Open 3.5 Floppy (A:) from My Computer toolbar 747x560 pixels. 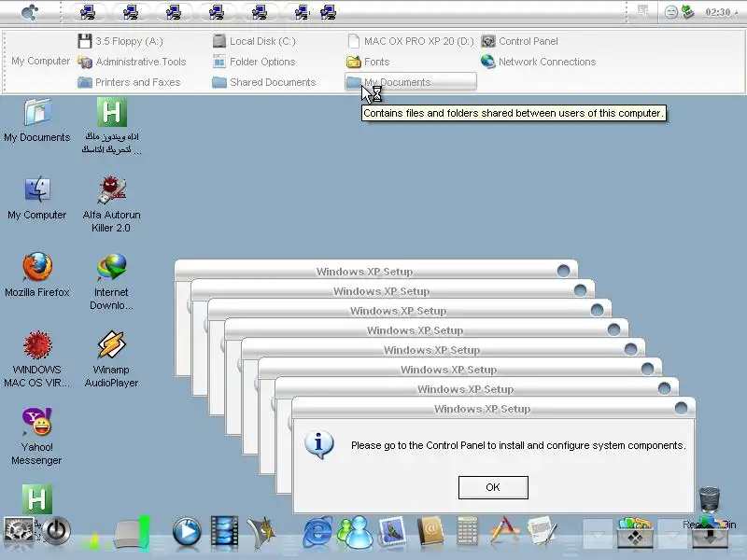120,41
